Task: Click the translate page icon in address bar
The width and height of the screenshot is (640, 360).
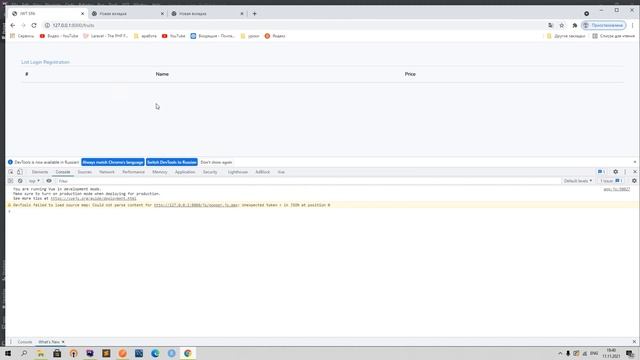Action: (x=551, y=25)
